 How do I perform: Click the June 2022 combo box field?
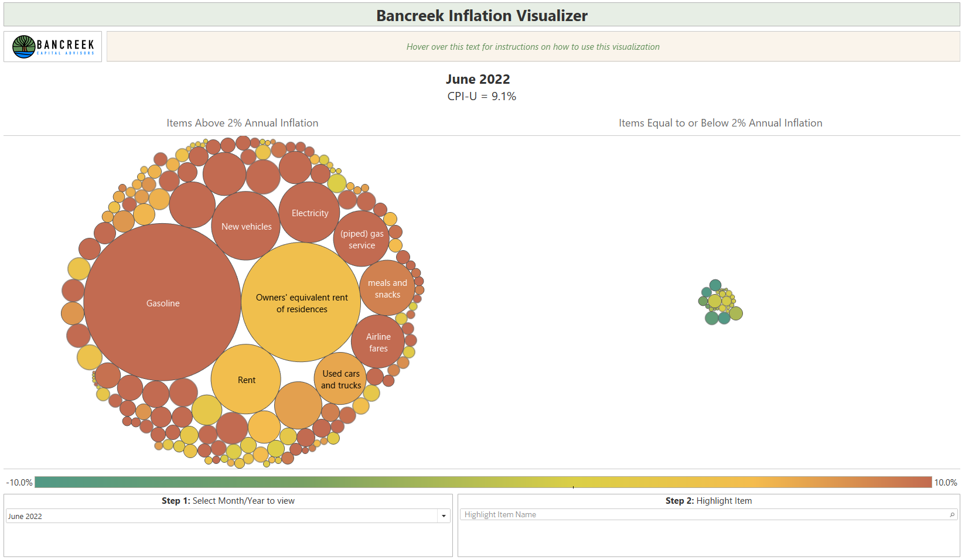click(223, 516)
